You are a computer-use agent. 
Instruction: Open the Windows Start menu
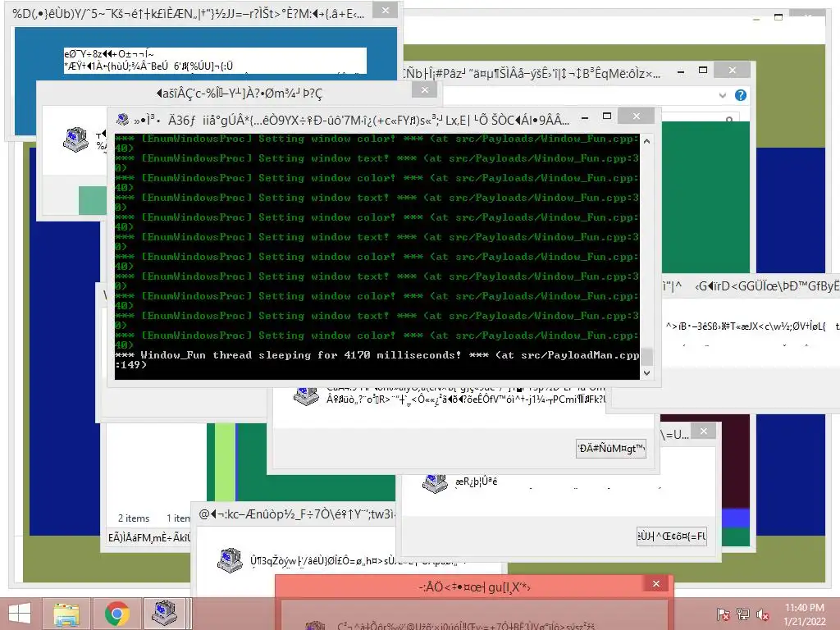click(20, 614)
